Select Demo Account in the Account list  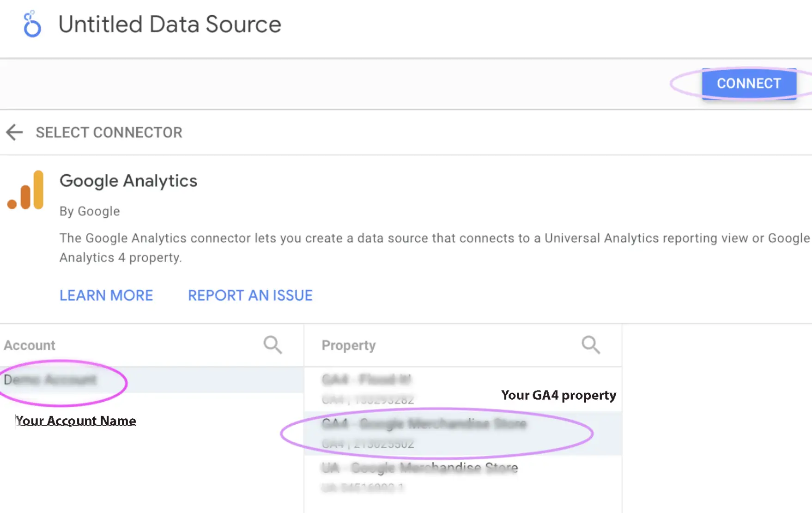[151, 380]
